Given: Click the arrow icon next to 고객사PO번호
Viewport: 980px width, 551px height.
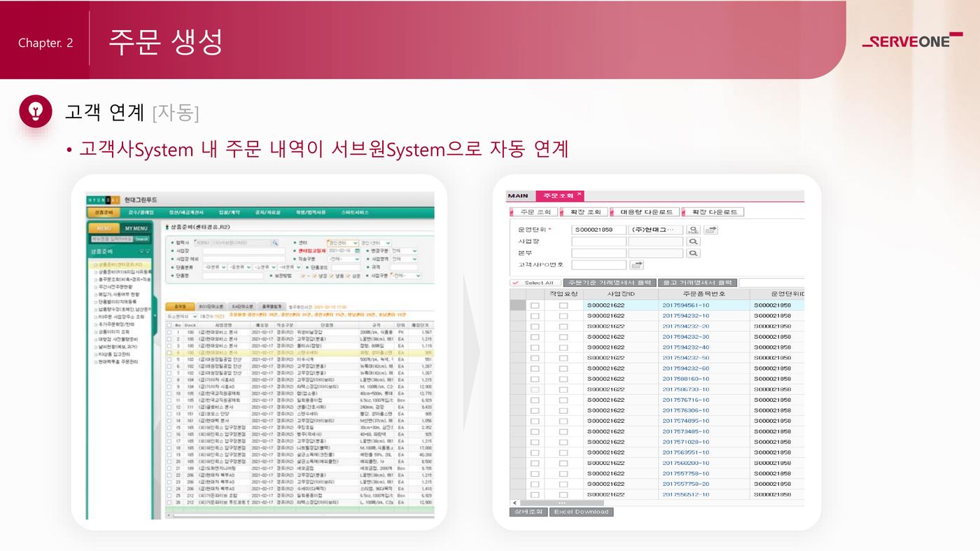Looking at the screenshot, I should pos(637,265).
